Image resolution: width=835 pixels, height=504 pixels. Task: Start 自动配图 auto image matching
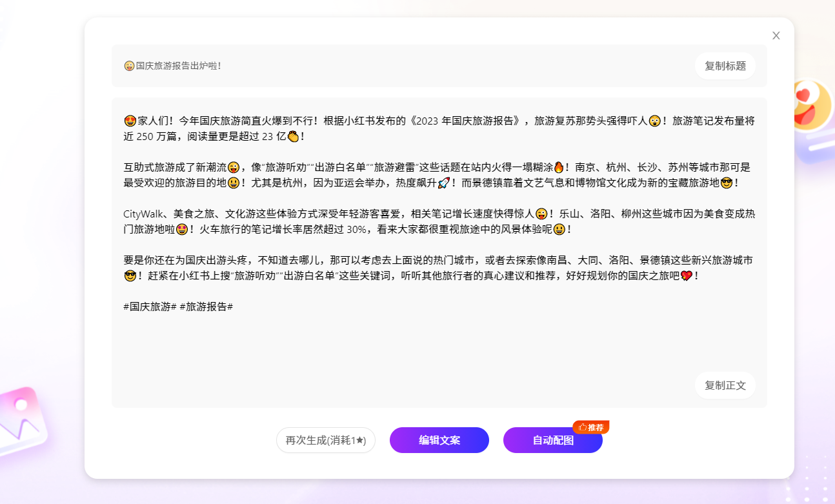[552, 440]
